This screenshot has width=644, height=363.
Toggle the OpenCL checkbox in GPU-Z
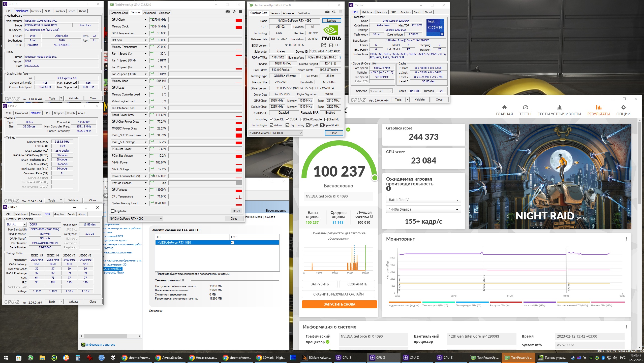pos(271,119)
